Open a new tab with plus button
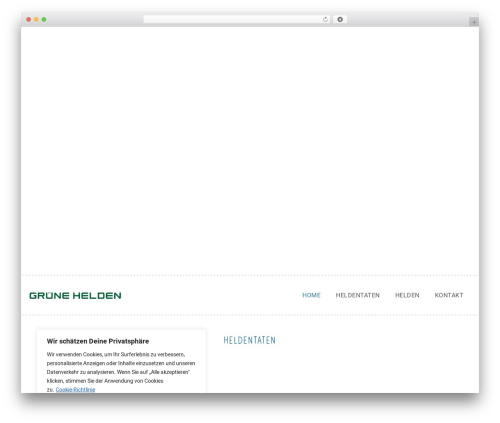The image size is (500, 423). point(474,22)
